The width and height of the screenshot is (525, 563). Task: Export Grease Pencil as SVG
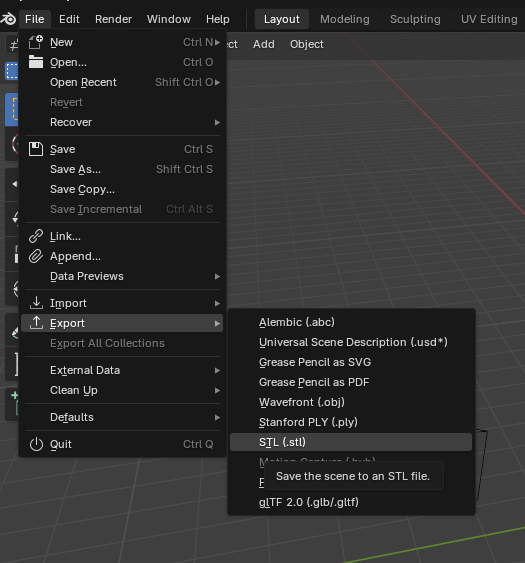(x=351, y=362)
